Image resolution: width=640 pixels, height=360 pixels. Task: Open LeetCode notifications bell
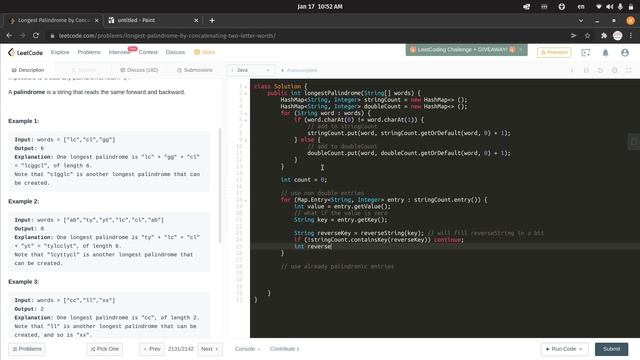click(x=605, y=53)
